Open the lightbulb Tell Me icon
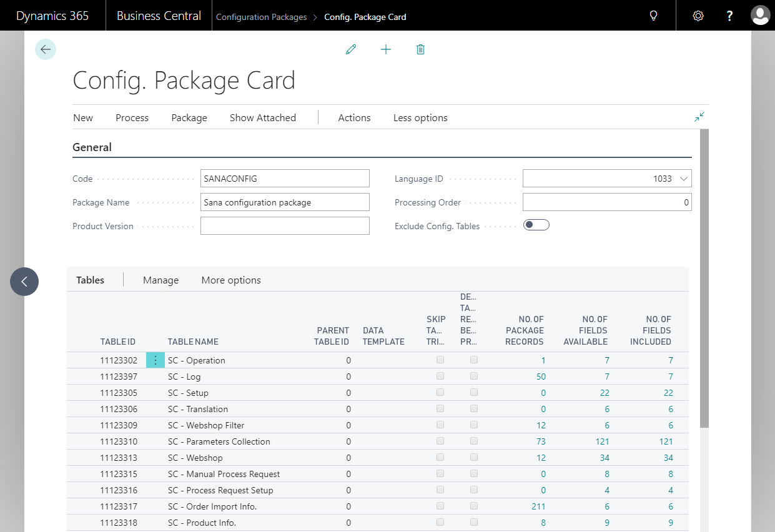Viewport: 775px width, 532px height. click(x=654, y=16)
